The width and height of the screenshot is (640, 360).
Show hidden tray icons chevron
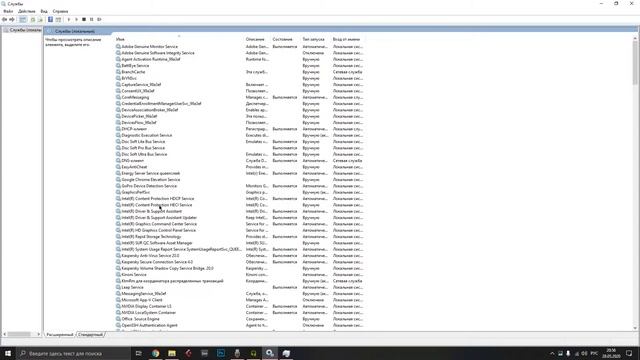[x=552, y=353]
